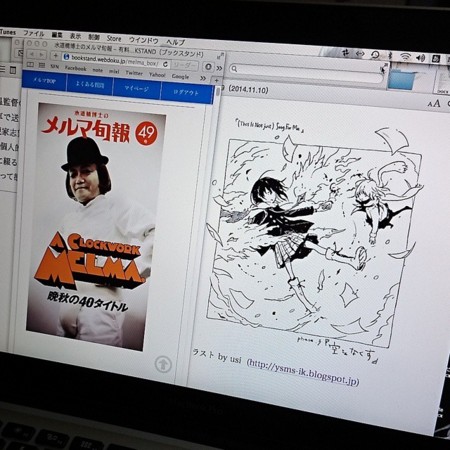
Task: Open the 表示 menu
Action: coord(75,36)
